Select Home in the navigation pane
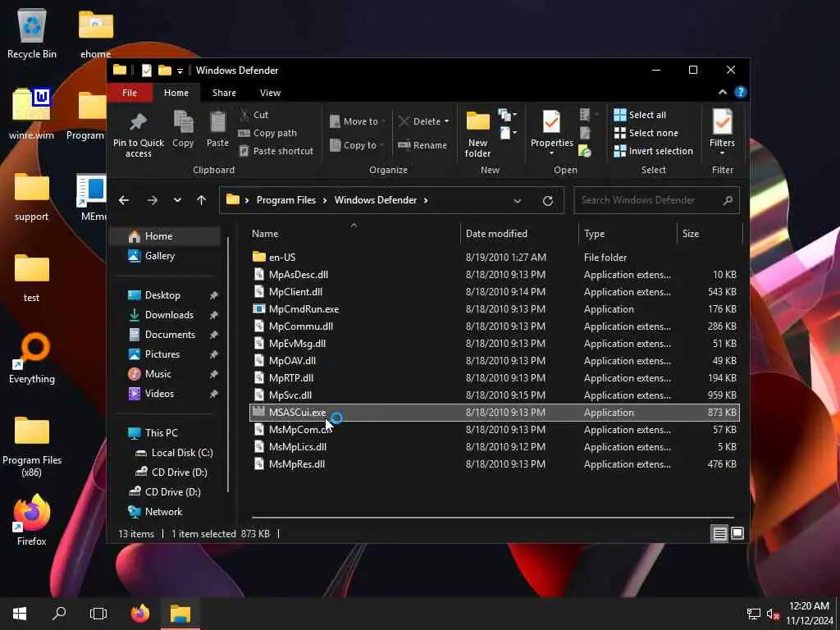Viewport: 840px width, 630px height. click(165, 236)
